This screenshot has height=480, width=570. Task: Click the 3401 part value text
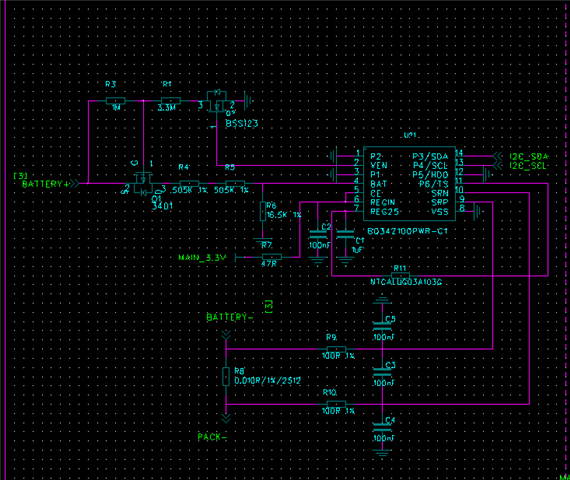tap(162, 206)
